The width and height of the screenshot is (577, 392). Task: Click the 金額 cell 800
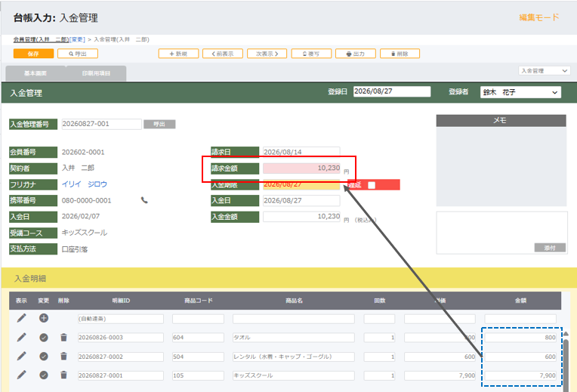click(520, 338)
